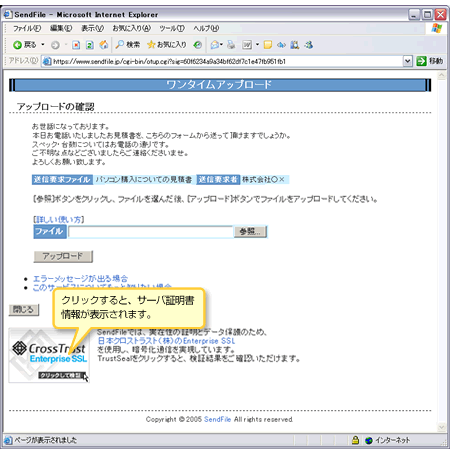The height and width of the screenshot is (454, 450).
Task: Open the ファイル(F) menu
Action: click(x=27, y=28)
